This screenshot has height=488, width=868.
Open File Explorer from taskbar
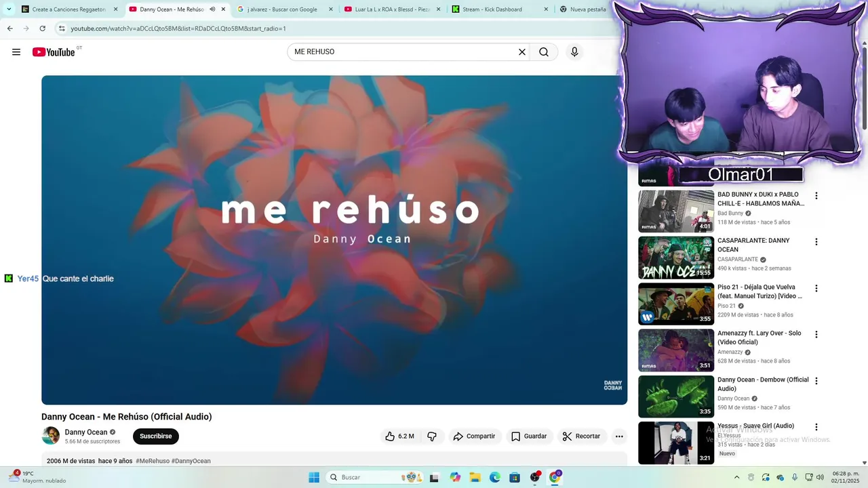pos(475,477)
